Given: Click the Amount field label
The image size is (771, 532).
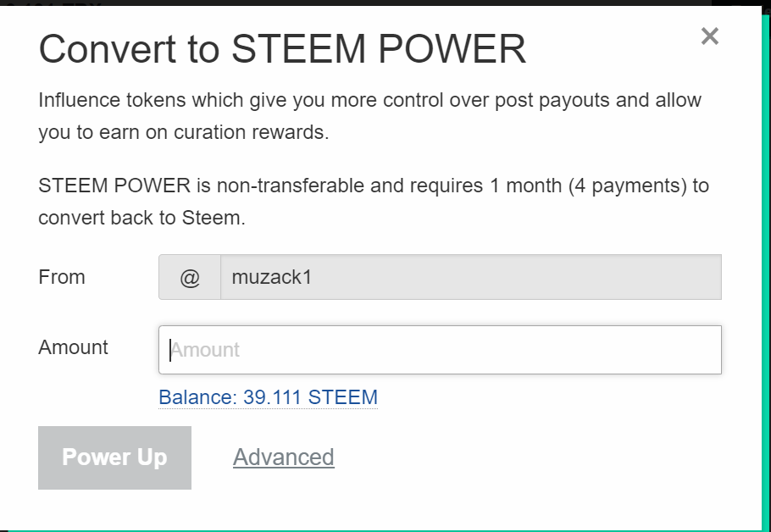Looking at the screenshot, I should [73, 347].
